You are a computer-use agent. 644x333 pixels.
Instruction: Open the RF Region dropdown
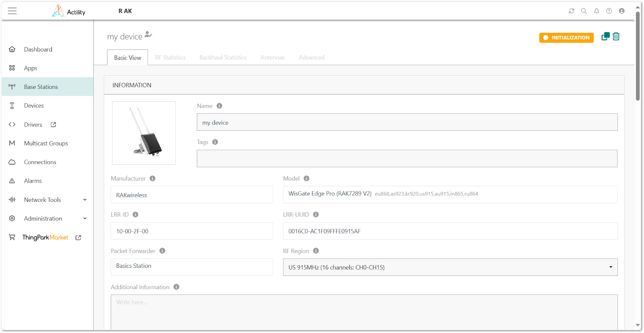coord(450,267)
